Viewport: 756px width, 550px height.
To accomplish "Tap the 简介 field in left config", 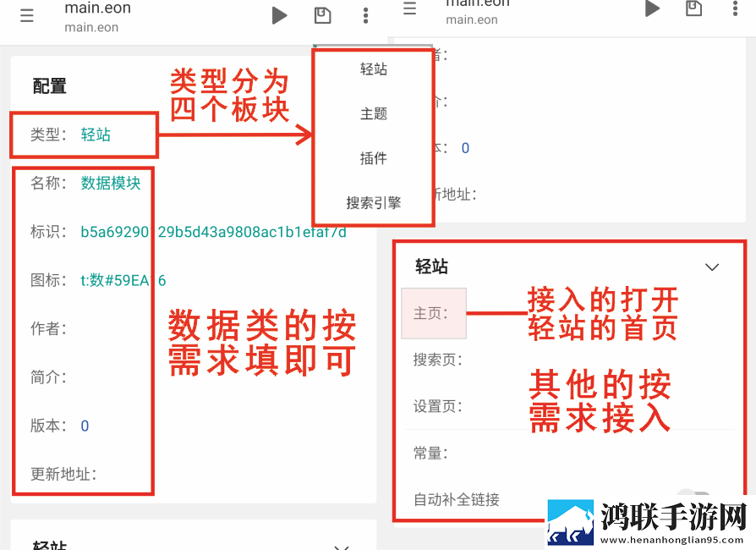I will pyautogui.click(x=48, y=377).
